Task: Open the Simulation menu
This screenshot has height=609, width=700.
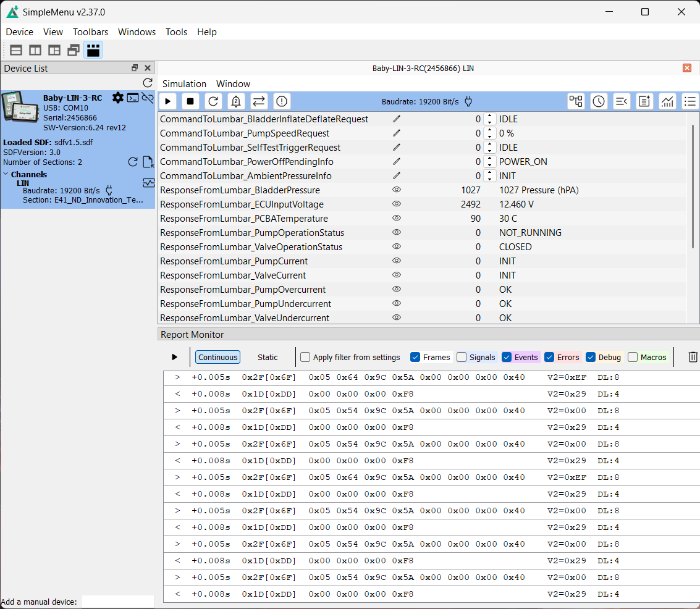Action: click(184, 84)
